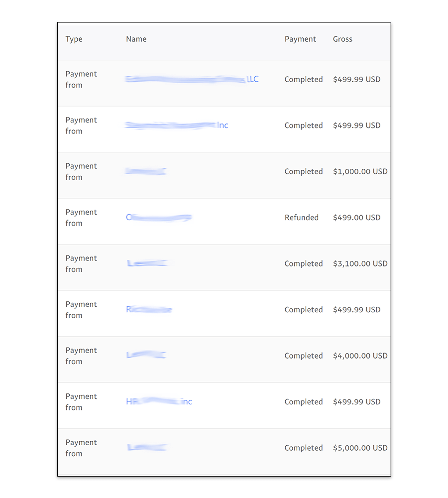The width and height of the screenshot is (448, 498).
Task: Open the payer link starting with R
Action: pos(148,309)
